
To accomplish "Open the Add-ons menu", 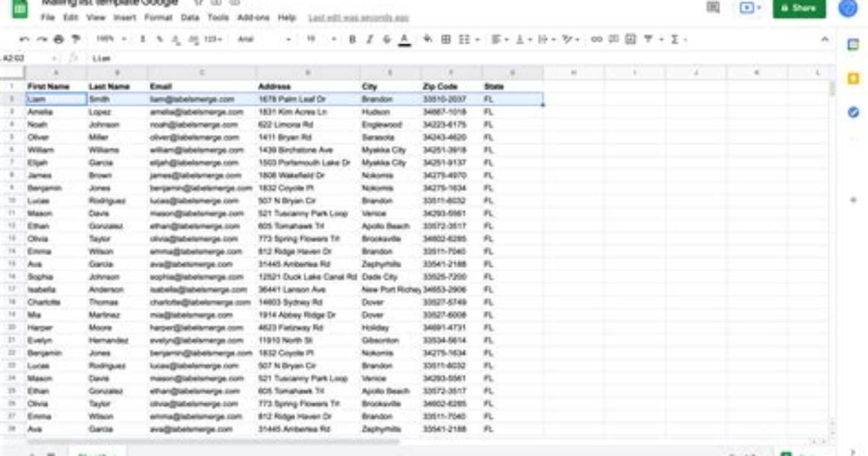I will pos(253,17).
